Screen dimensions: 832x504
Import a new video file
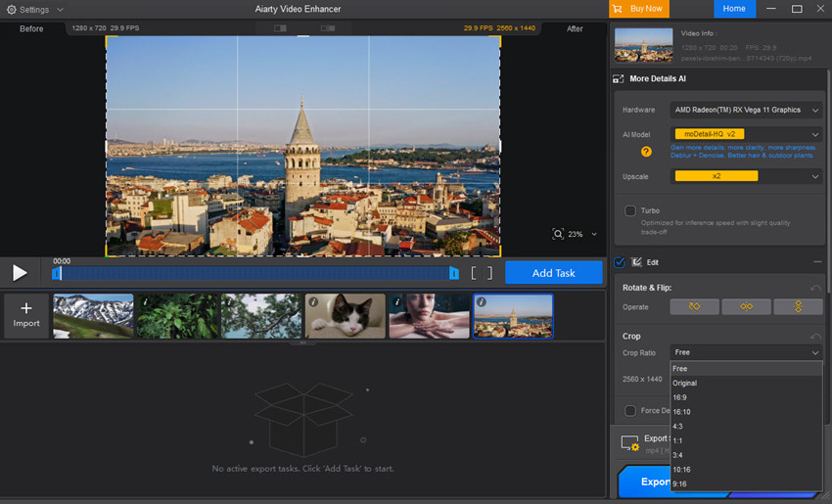coord(26,315)
